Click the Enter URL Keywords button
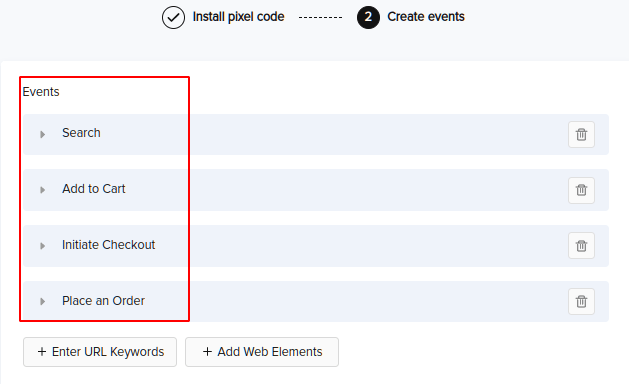Screen dimensions: 629x384 [100, 352]
